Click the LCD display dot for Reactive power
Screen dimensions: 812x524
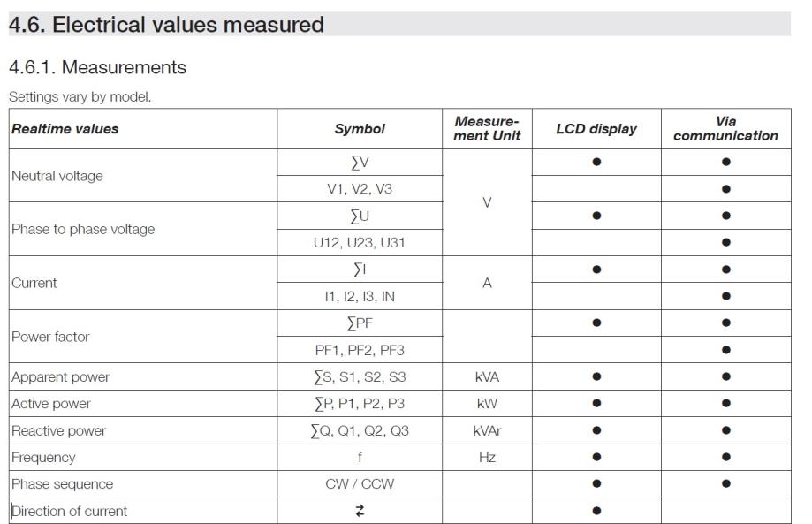click(x=596, y=430)
